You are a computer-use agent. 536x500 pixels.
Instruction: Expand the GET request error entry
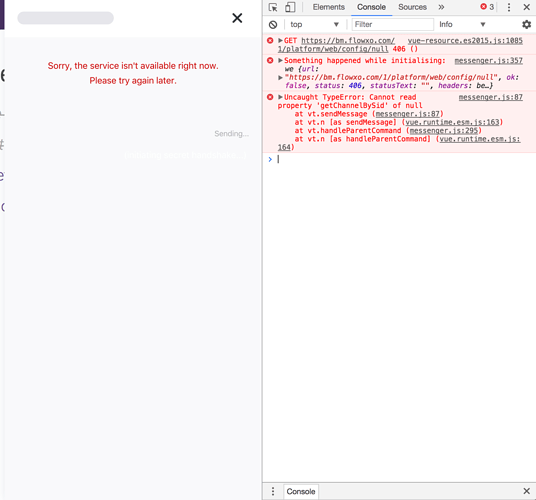pos(280,40)
